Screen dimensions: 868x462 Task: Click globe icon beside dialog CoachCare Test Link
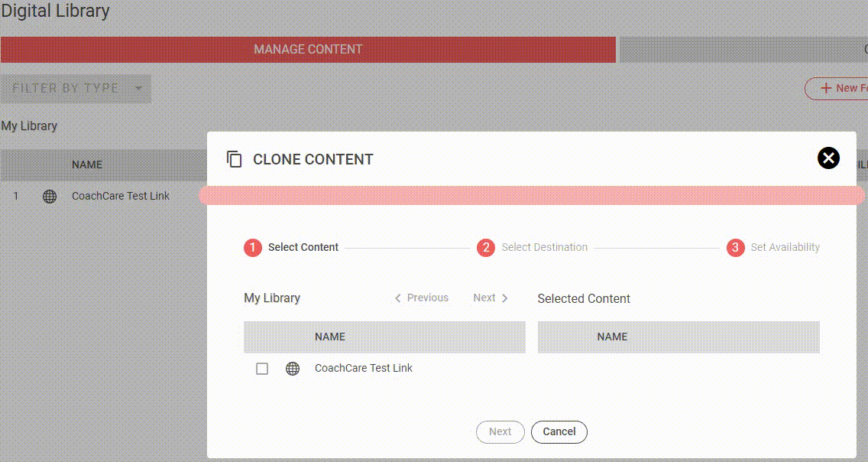(x=293, y=369)
